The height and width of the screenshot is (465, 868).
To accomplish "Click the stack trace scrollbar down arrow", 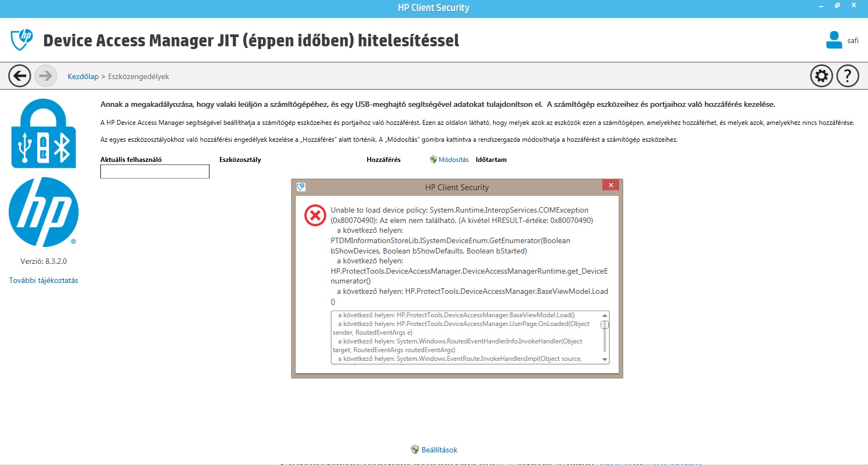I will point(604,360).
